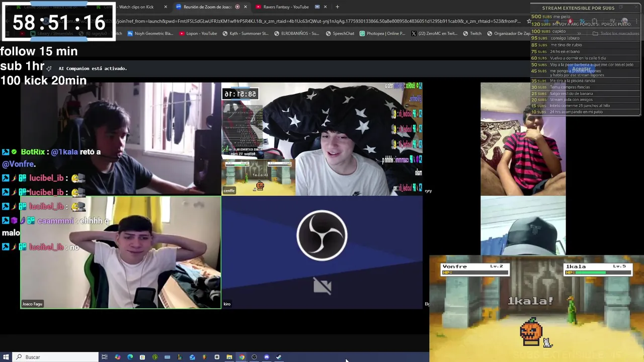The image size is (644, 362).
Task: Open the ZeroMC en Twitter bookmark
Action: tap(434, 34)
